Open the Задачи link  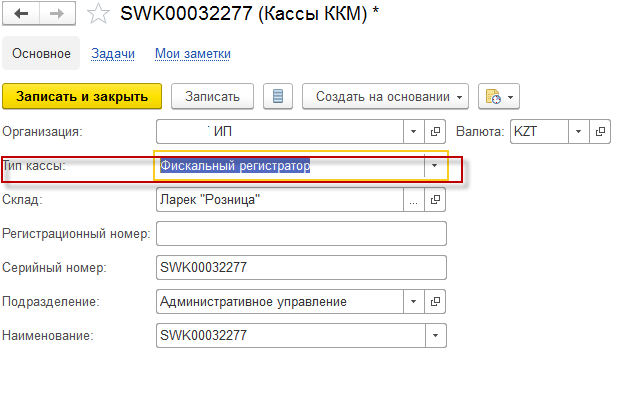tap(113, 53)
